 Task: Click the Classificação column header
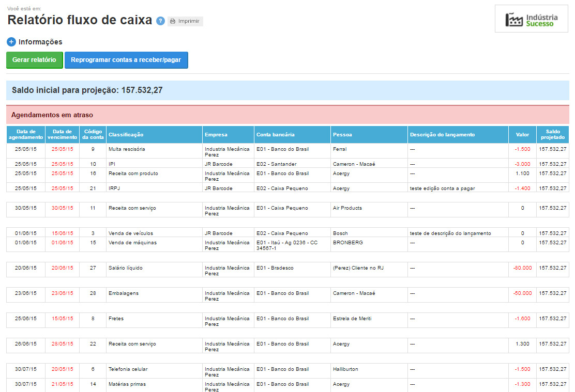(x=126, y=135)
